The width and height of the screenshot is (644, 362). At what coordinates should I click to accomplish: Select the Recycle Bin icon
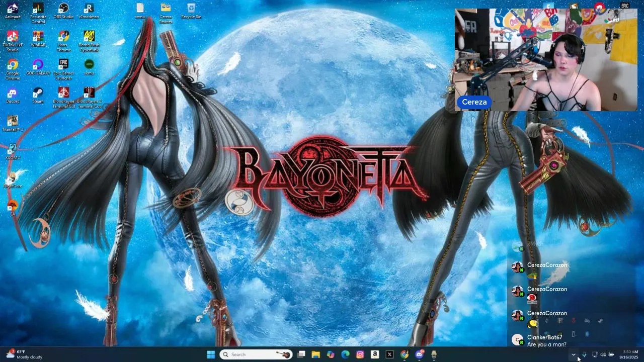[191, 11]
